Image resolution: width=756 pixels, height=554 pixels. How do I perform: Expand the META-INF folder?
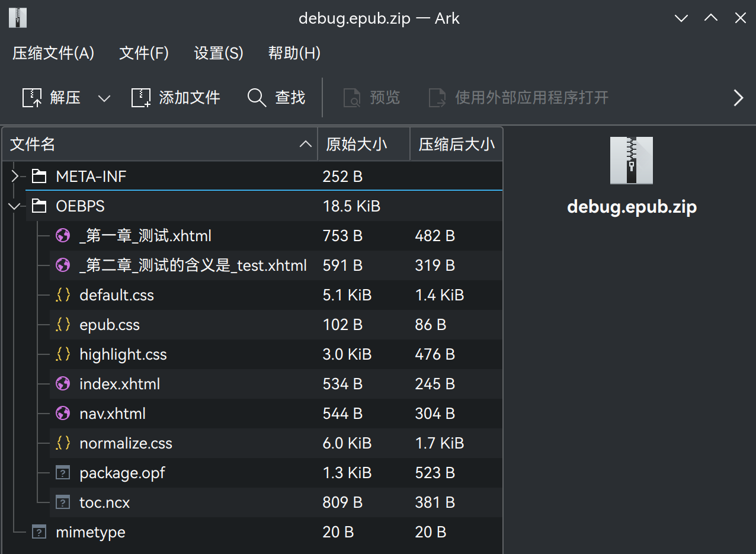click(14, 176)
